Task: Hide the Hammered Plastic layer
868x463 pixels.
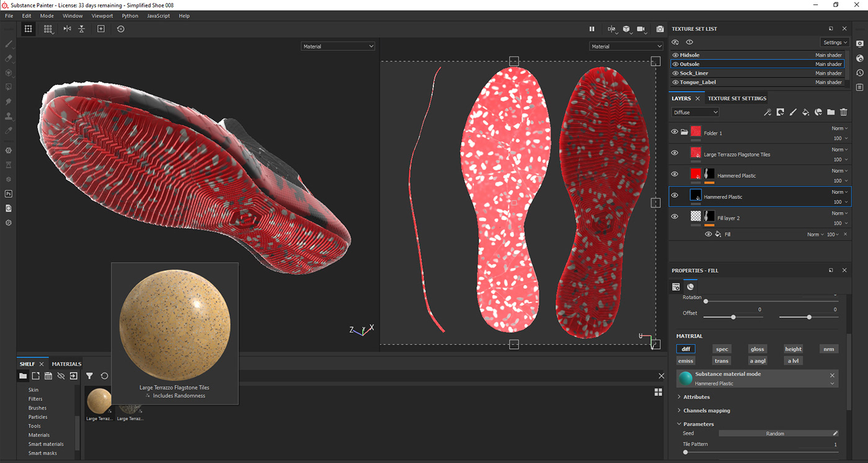Action: tap(674, 174)
